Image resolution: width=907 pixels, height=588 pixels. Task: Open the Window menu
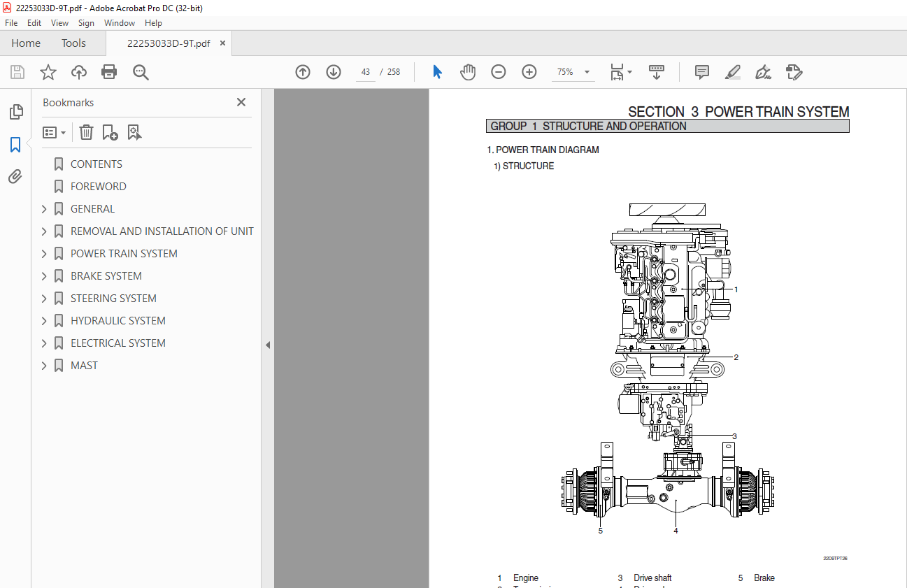(120, 23)
